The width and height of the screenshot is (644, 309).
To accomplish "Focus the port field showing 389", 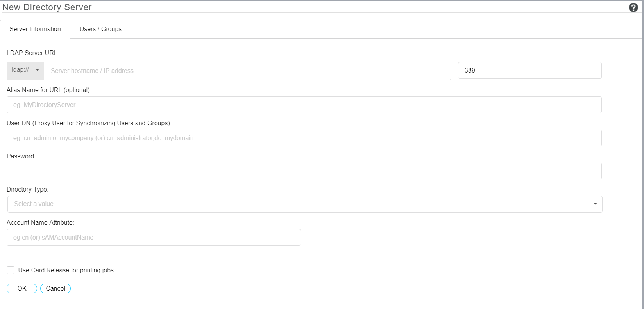I will click(530, 71).
